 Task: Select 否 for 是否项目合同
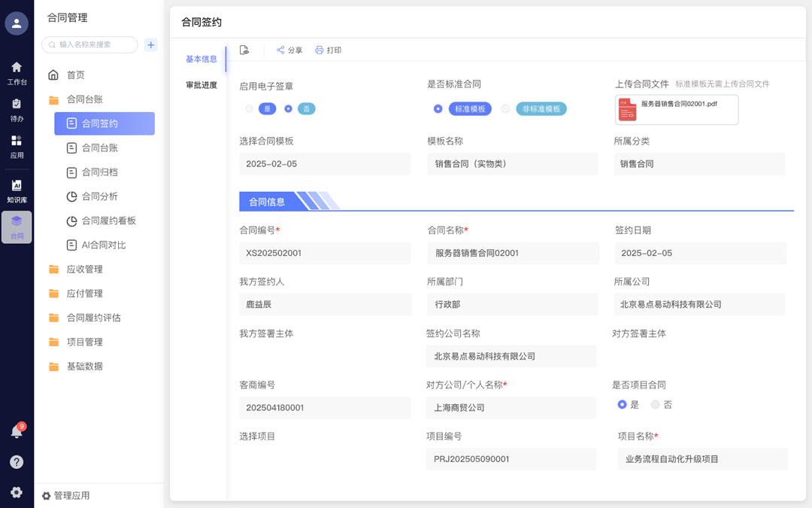coord(656,405)
